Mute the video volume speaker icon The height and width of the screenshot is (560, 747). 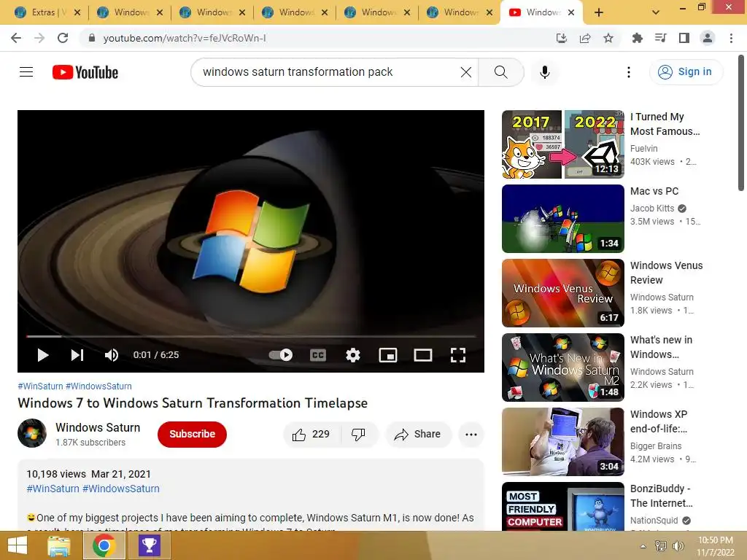pos(112,355)
